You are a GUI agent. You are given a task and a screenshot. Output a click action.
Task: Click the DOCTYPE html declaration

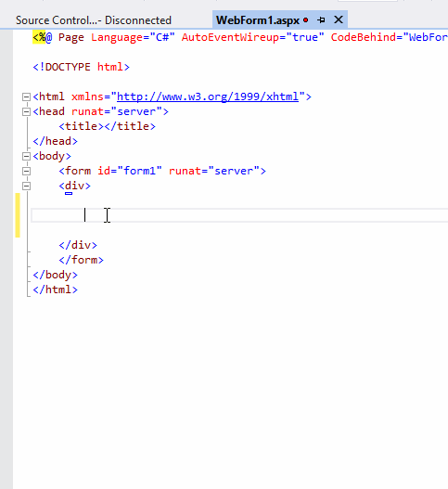point(81,67)
